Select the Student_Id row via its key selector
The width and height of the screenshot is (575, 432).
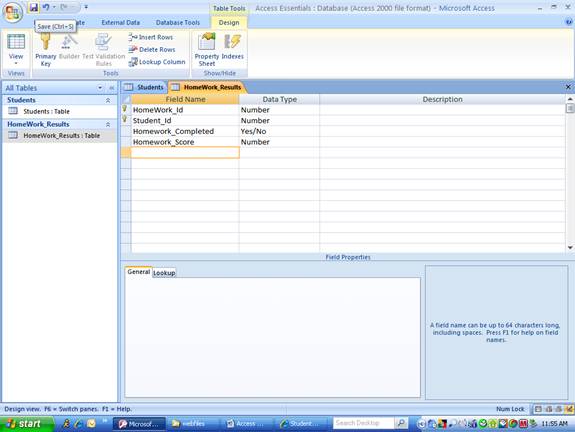point(126,120)
